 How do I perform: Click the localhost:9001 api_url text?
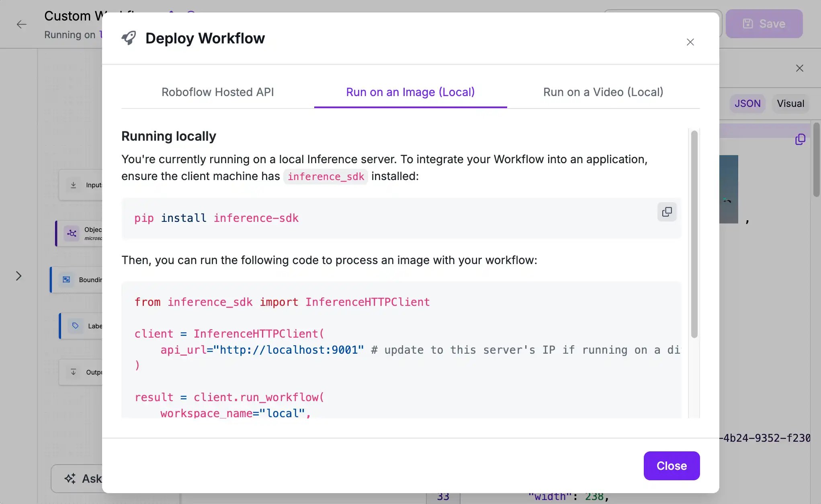(x=289, y=350)
